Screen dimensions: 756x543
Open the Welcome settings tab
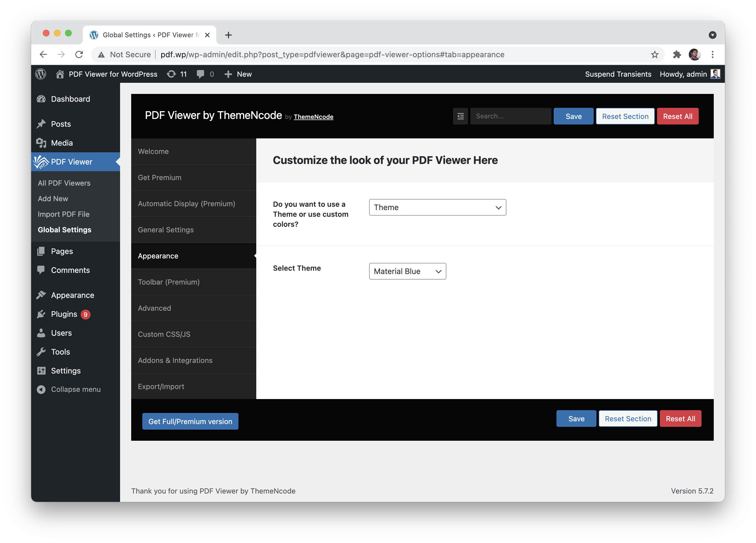coord(194,151)
